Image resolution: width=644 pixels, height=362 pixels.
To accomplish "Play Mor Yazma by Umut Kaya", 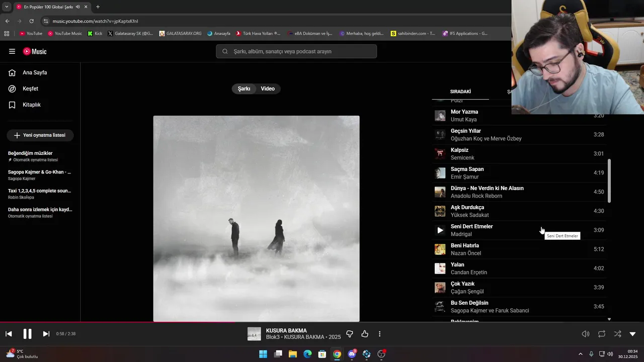I will coord(519,116).
